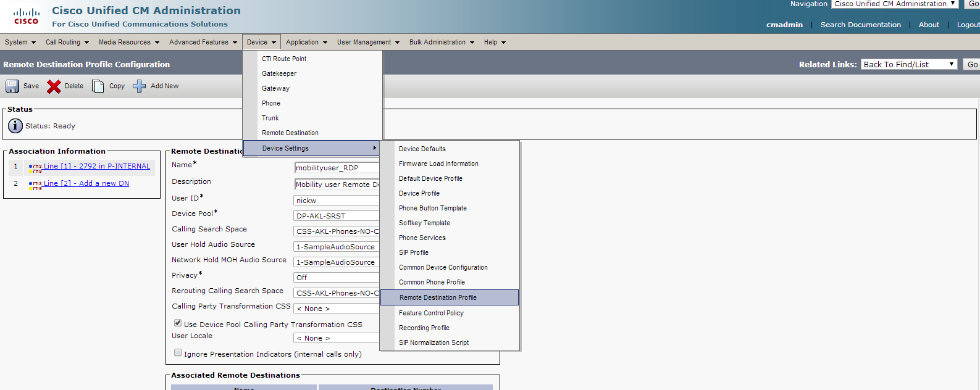980x390 pixels.
Task: Click the Add New plus icon
Action: 140,86
